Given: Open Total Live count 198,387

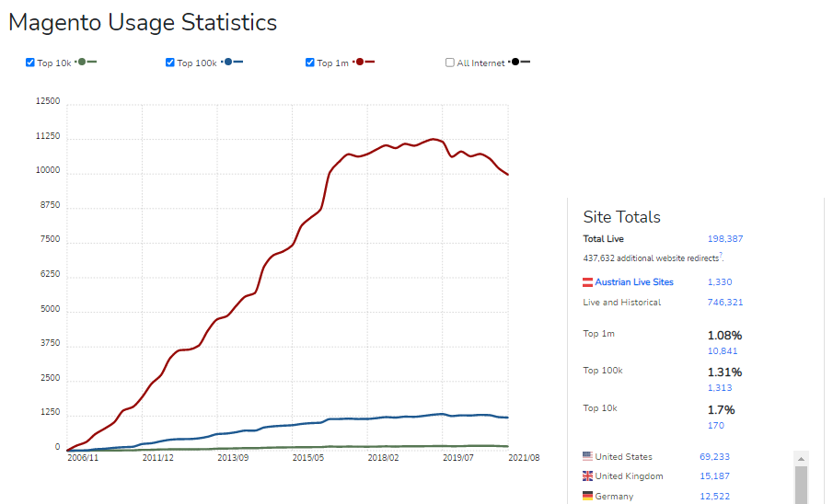Looking at the screenshot, I should pyautogui.click(x=725, y=239).
